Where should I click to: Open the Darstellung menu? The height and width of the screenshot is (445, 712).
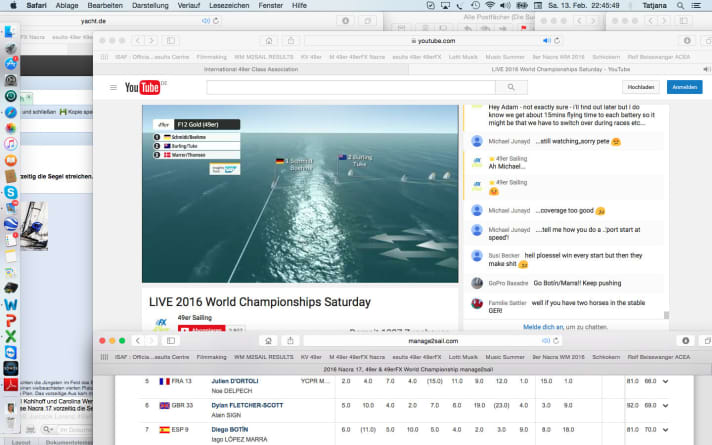(x=150, y=5)
